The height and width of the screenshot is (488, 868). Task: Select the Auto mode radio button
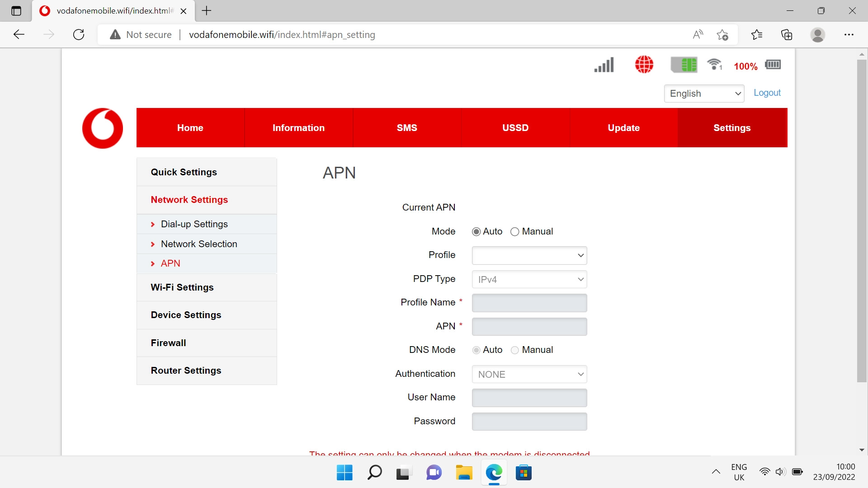[476, 232]
